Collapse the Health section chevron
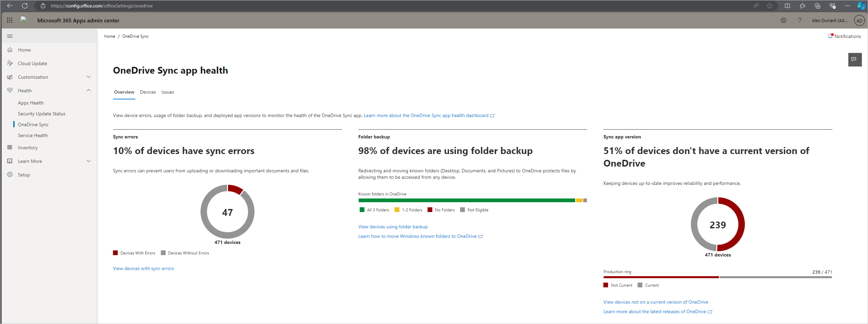This screenshot has height=324, width=868. [x=89, y=90]
